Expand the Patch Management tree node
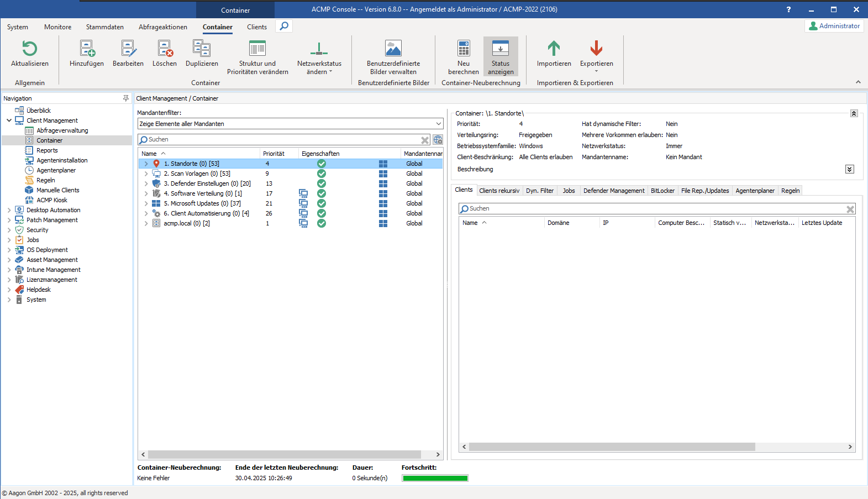Viewport: 868px width, 499px height. [x=9, y=220]
